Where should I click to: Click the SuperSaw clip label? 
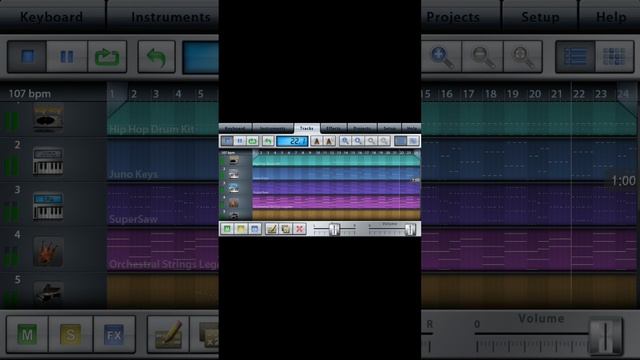pyautogui.click(x=133, y=219)
